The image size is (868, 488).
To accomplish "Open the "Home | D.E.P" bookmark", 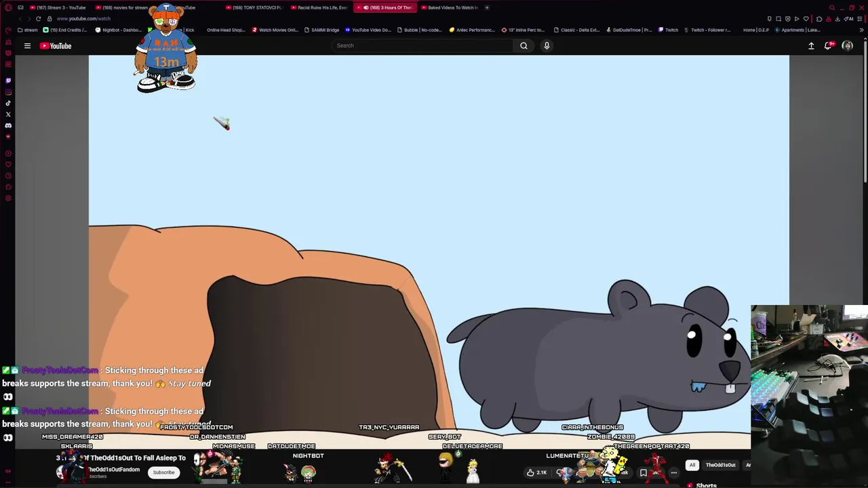I will point(756,30).
